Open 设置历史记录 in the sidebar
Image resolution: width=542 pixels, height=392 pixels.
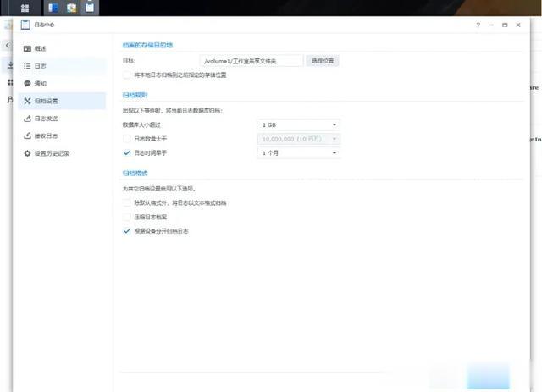62,153
